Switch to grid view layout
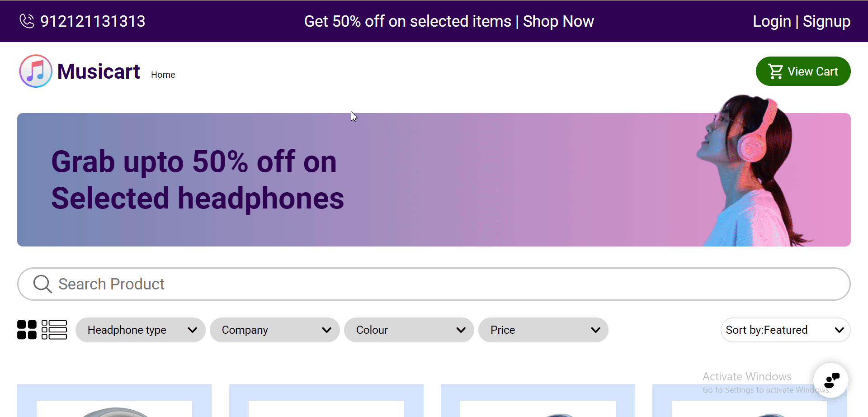This screenshot has width=868, height=417. tap(27, 330)
